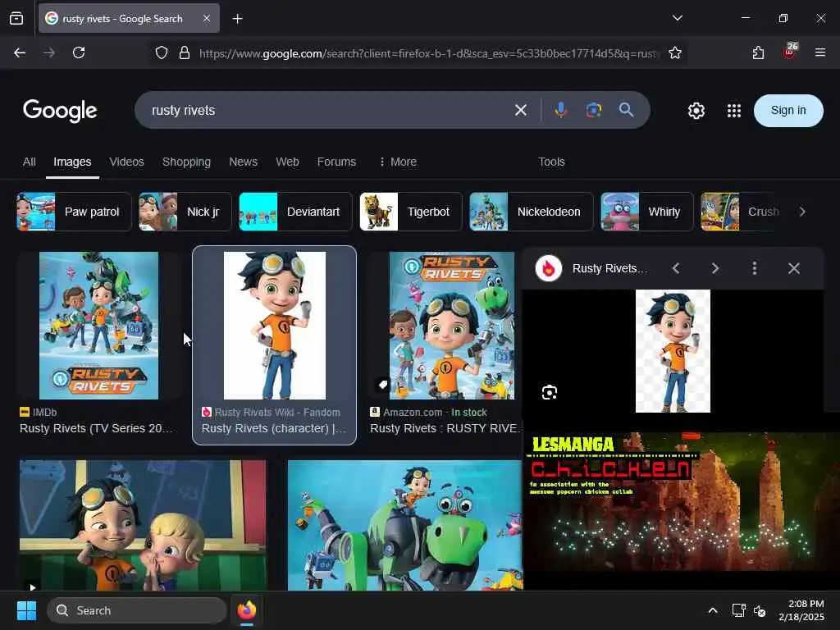The height and width of the screenshot is (630, 840).
Task: Select the Images tab
Action: 72,162
